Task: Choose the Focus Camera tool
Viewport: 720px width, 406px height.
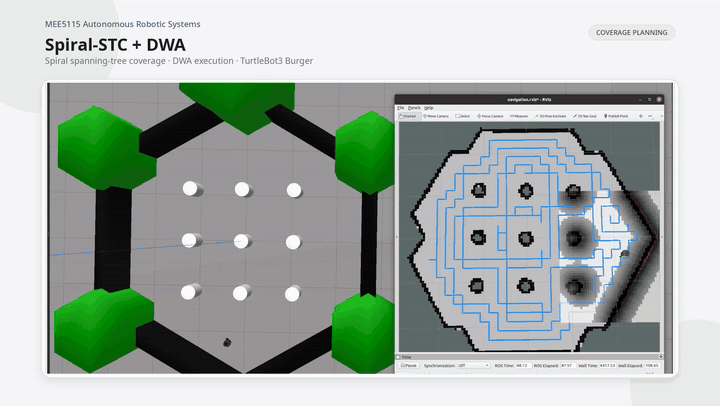Action: pos(490,116)
